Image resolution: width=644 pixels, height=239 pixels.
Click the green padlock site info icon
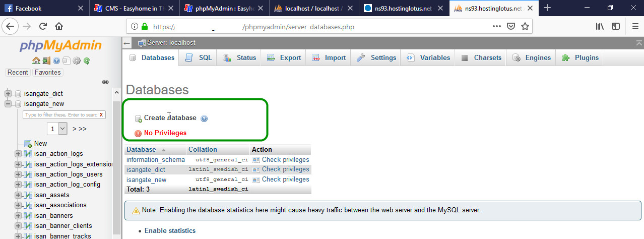[145, 26]
